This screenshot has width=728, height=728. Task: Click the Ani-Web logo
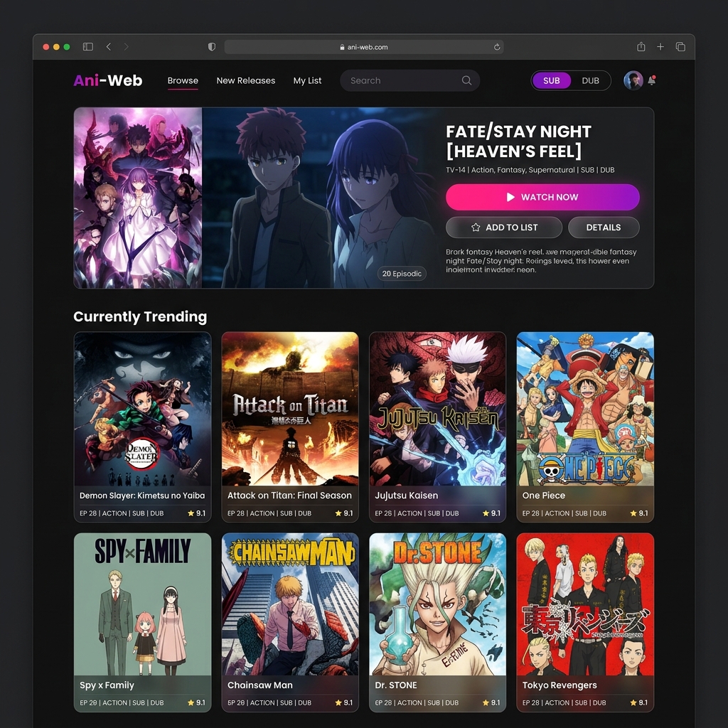(108, 80)
